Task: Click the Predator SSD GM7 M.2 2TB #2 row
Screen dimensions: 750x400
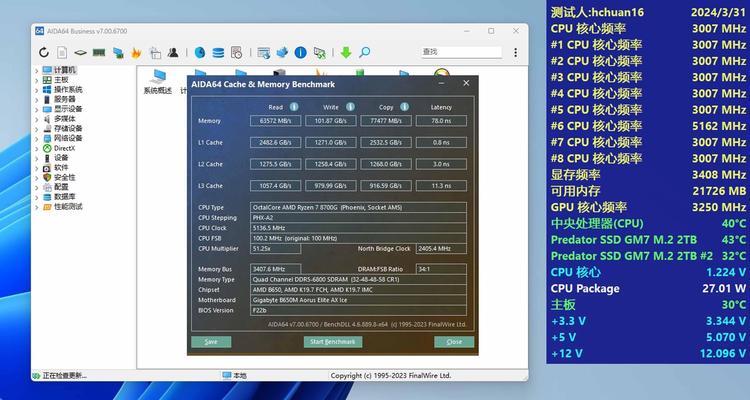Action: point(648,256)
